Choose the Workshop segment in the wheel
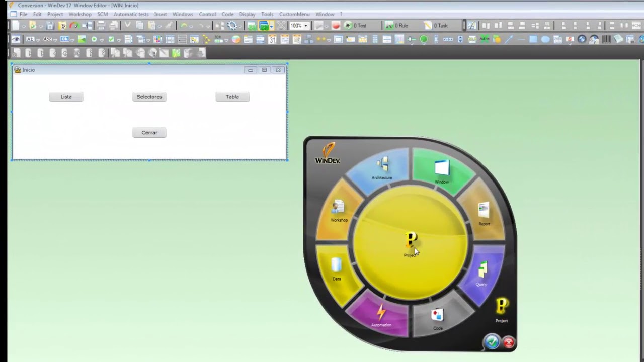Screen dimensions: 644x362 click(339, 210)
